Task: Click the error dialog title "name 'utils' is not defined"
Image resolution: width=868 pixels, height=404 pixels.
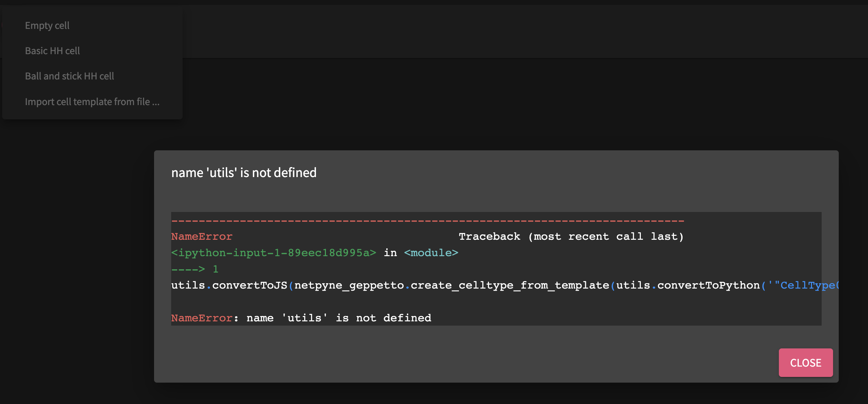Action: [x=244, y=173]
